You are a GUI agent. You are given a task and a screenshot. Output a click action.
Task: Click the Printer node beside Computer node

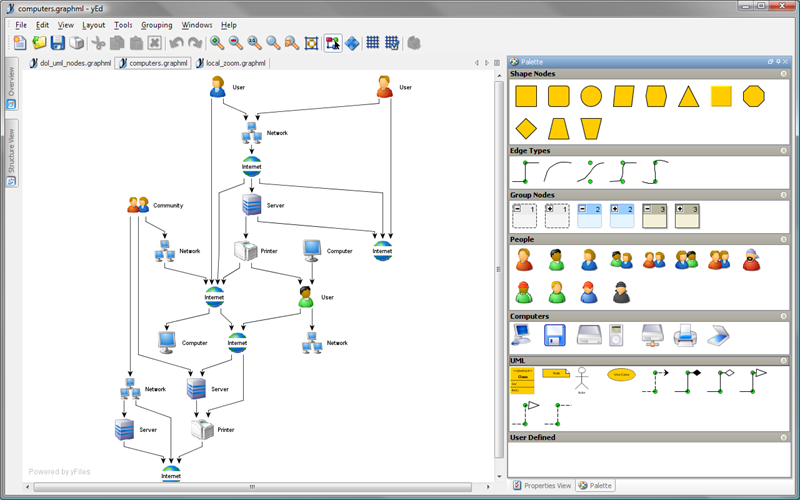tap(246, 251)
